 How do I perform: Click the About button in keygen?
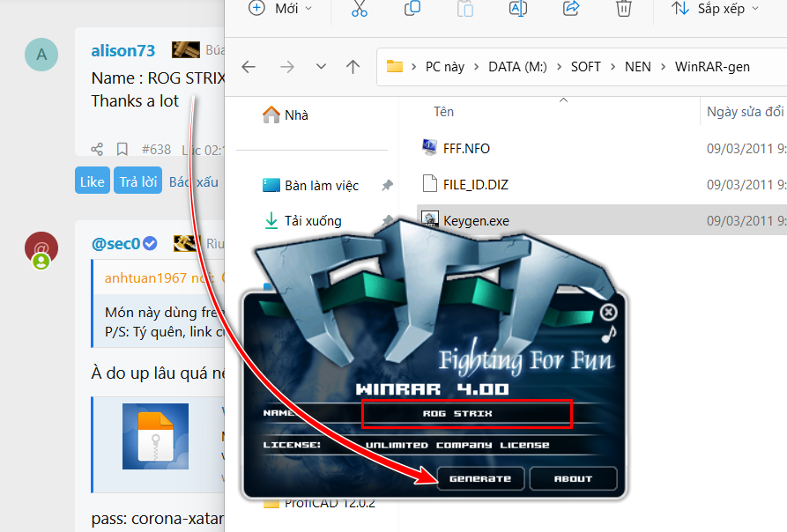(573, 478)
